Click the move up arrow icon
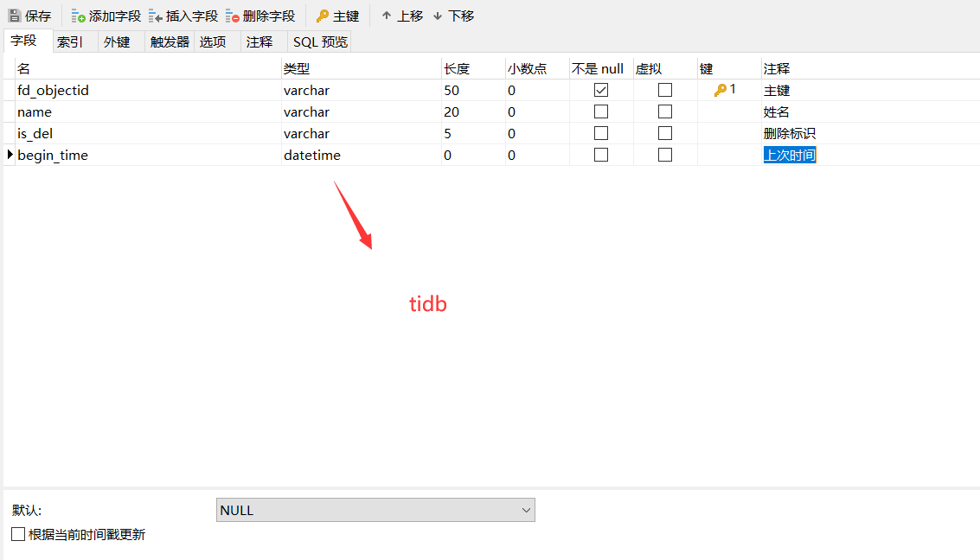Viewport: 980px width, 560px height. click(x=387, y=16)
